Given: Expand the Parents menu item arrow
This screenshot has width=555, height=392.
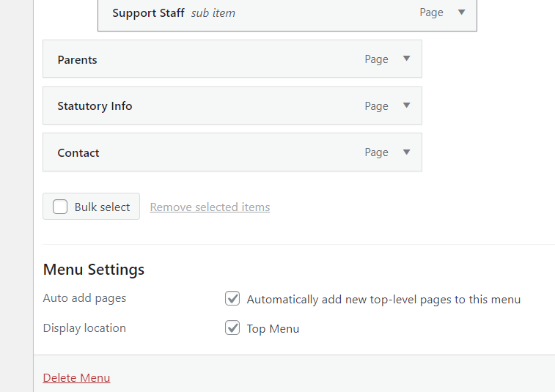Looking at the screenshot, I should (x=406, y=59).
